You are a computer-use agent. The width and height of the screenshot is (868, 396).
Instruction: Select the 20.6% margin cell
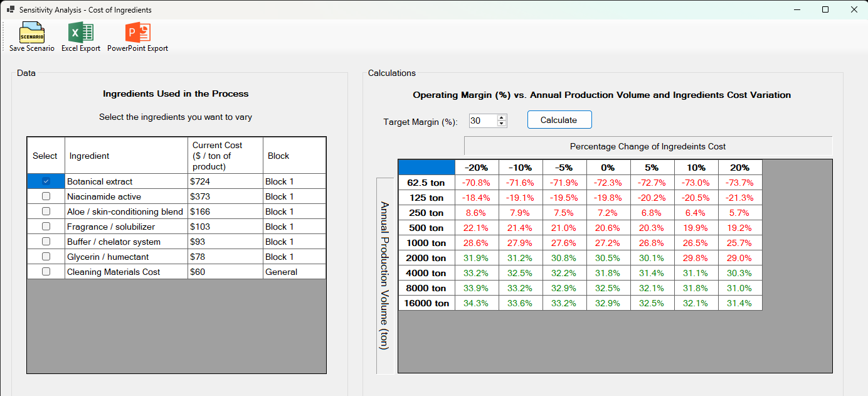[x=608, y=228]
